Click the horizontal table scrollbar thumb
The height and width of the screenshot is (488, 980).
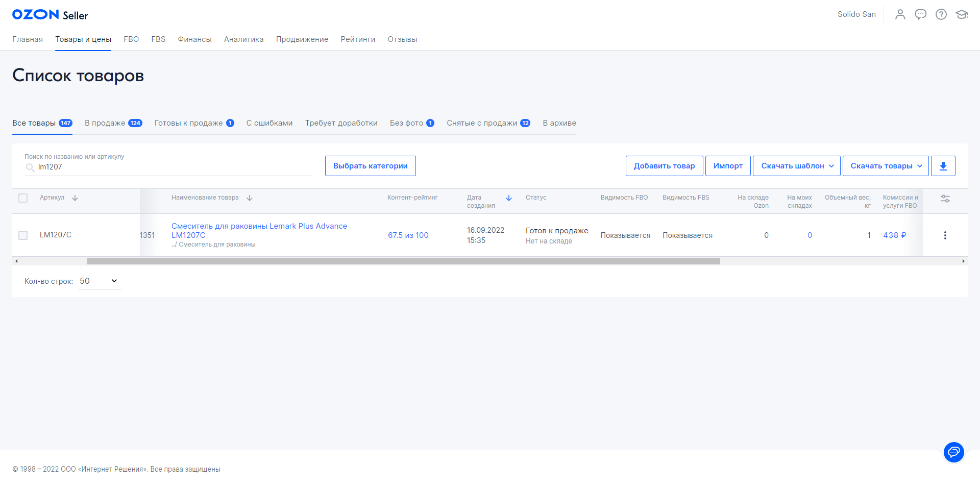(403, 261)
